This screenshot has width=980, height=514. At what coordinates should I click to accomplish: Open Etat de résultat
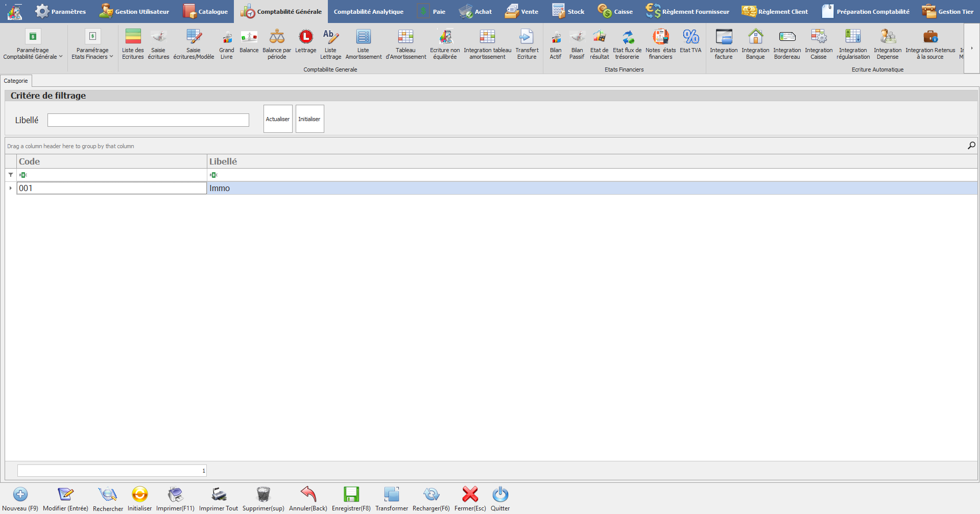pyautogui.click(x=600, y=44)
